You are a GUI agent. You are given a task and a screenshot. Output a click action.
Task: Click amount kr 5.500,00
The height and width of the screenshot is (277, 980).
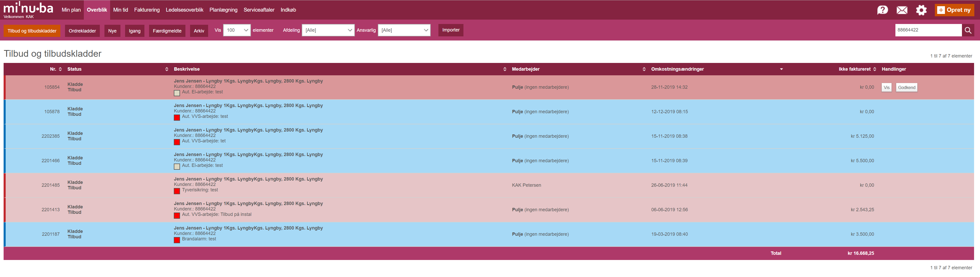pos(862,161)
